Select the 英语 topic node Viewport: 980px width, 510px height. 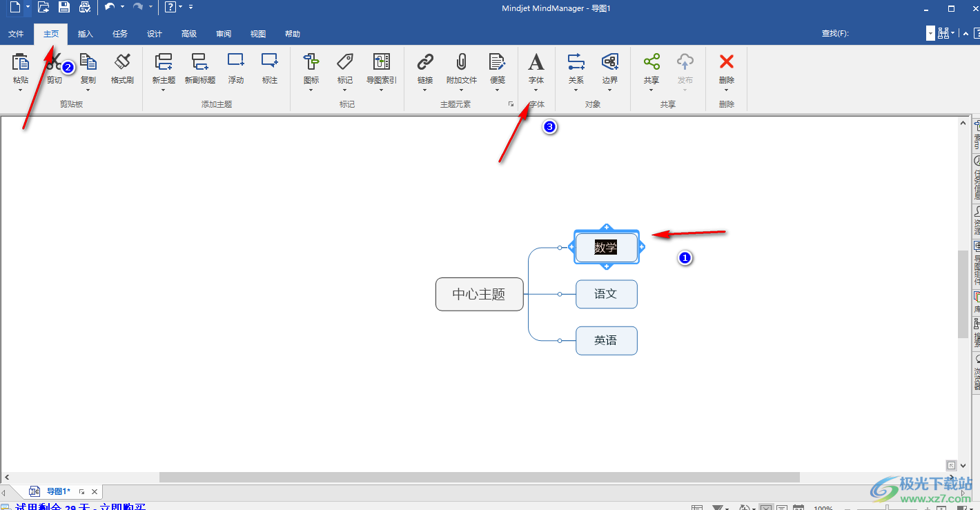pos(607,340)
